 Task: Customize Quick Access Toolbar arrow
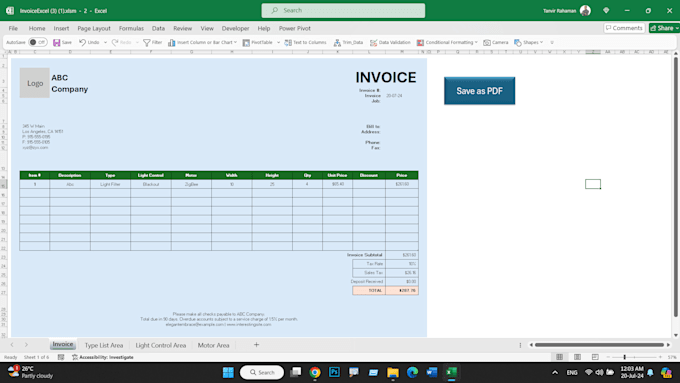pyautogui.click(x=552, y=43)
